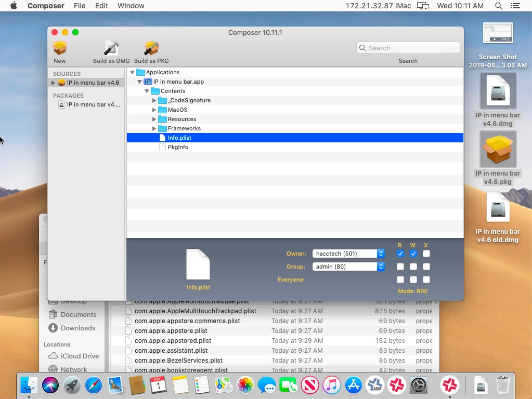
Task: Enable Owner execute permission
Action: [x=426, y=254]
